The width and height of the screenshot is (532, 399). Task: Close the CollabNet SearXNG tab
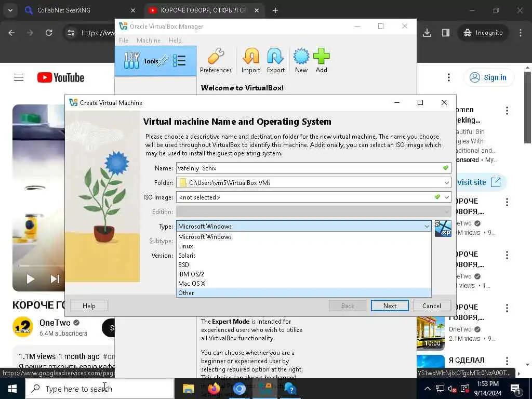tap(133, 10)
